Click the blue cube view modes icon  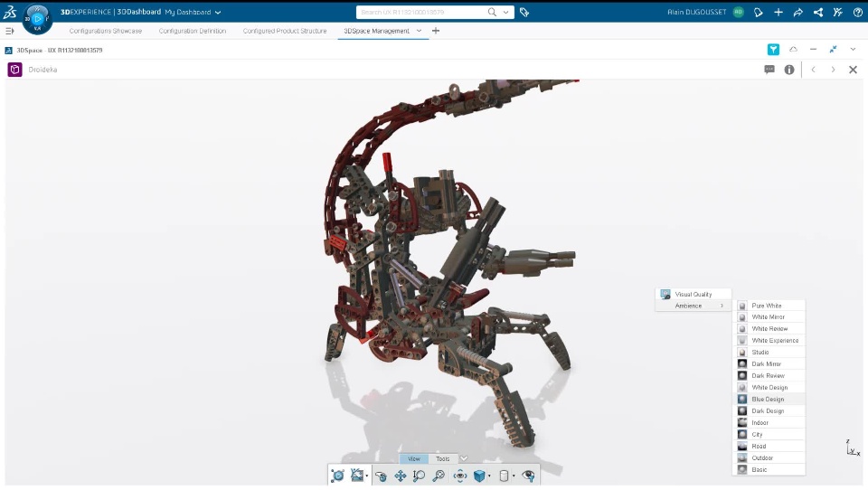479,476
